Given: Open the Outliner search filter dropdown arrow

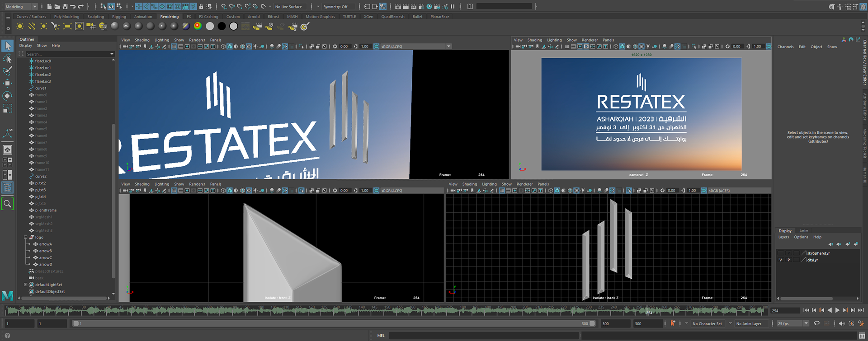Looking at the screenshot, I should pos(112,54).
